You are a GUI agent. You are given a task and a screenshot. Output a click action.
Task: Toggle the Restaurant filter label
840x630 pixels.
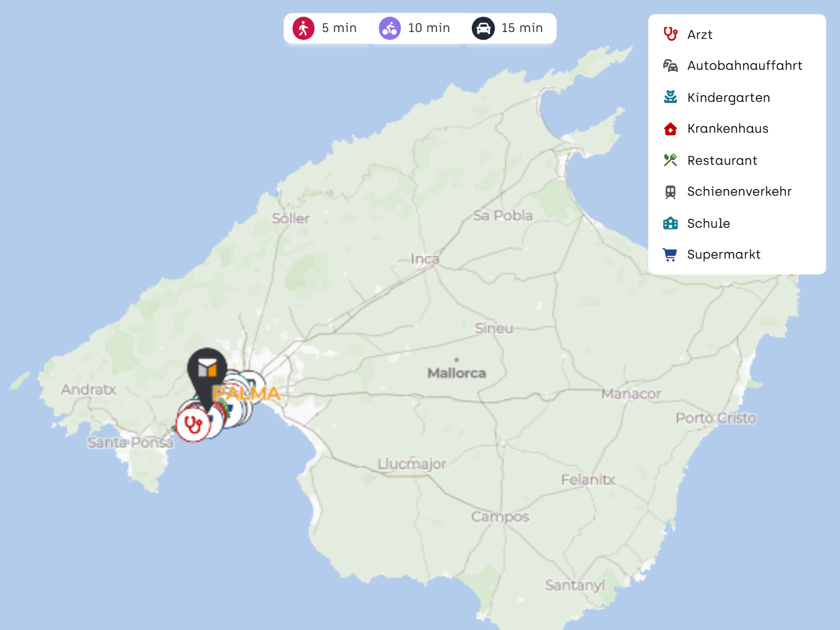click(722, 160)
